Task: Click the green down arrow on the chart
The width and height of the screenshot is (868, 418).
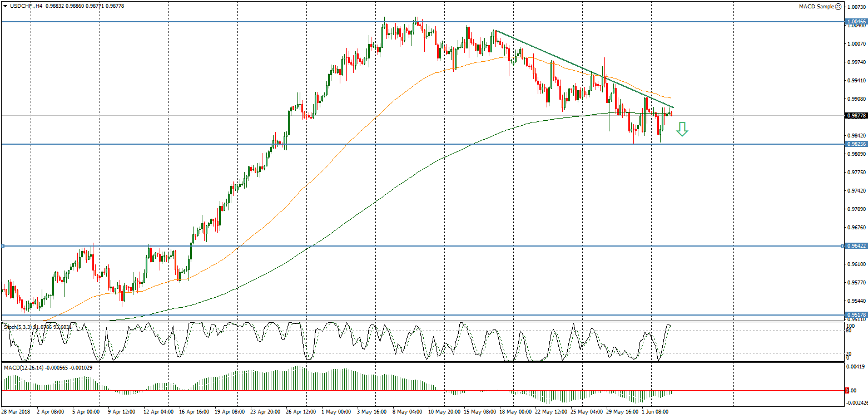Action: 682,130
